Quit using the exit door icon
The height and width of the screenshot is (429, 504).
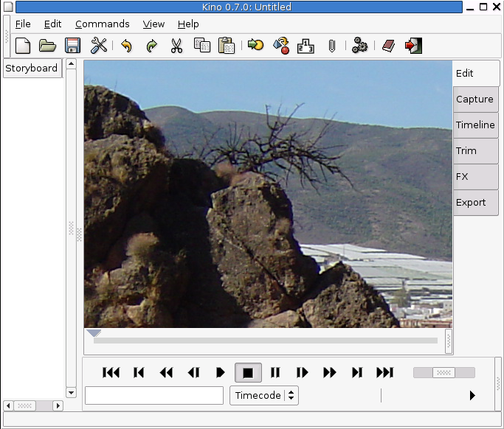click(414, 46)
